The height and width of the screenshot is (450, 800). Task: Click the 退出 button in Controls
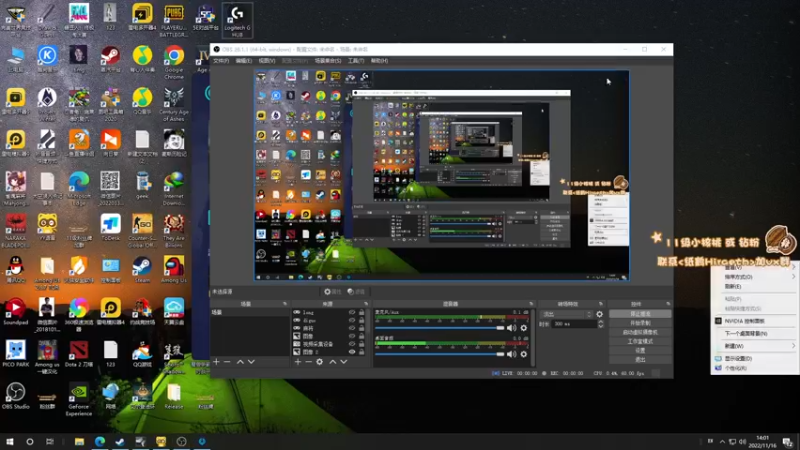coord(640,360)
